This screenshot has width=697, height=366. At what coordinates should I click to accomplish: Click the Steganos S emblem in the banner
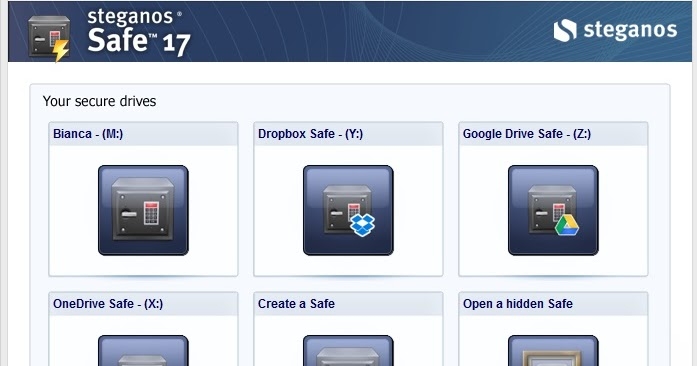tap(565, 30)
